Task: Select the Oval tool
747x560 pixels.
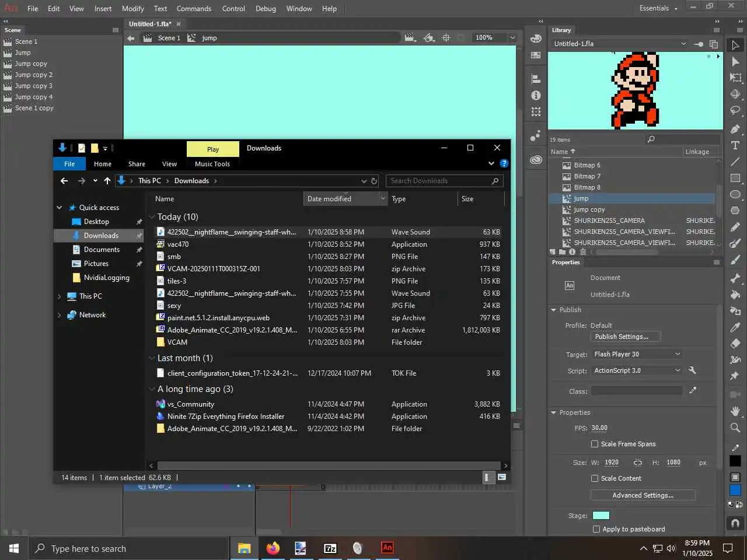Action: [735, 194]
